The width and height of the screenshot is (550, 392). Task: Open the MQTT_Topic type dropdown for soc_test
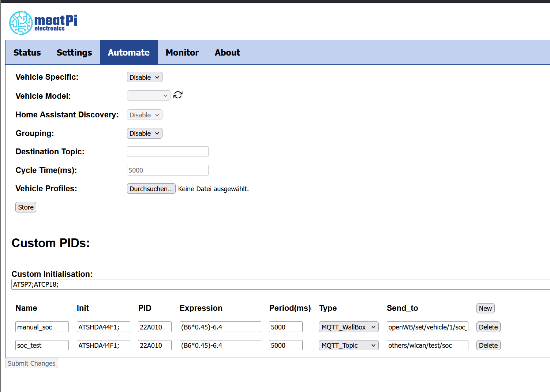[x=348, y=345]
